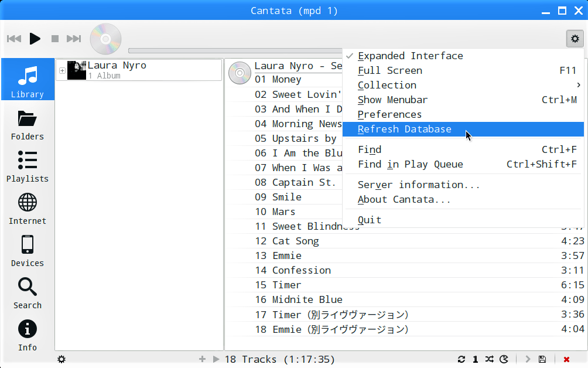Click the CD cover art disc in toolbar
Image resolution: width=588 pixels, height=368 pixels.
coord(106,39)
